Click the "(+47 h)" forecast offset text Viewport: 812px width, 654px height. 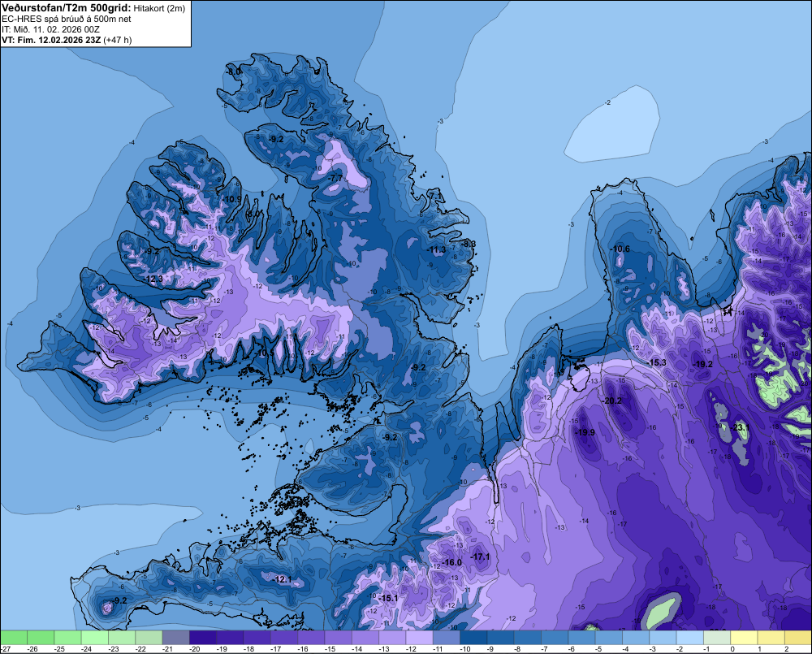coord(118,40)
